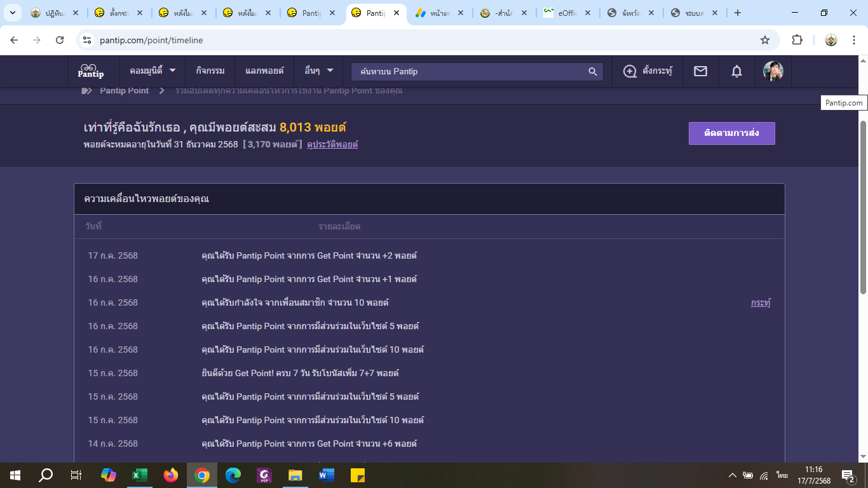Click the ไทย language indicator
The image size is (868, 488).
(782, 475)
